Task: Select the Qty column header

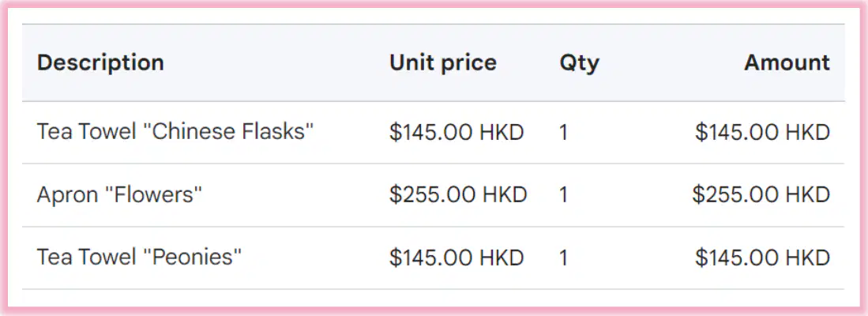Action: [579, 64]
